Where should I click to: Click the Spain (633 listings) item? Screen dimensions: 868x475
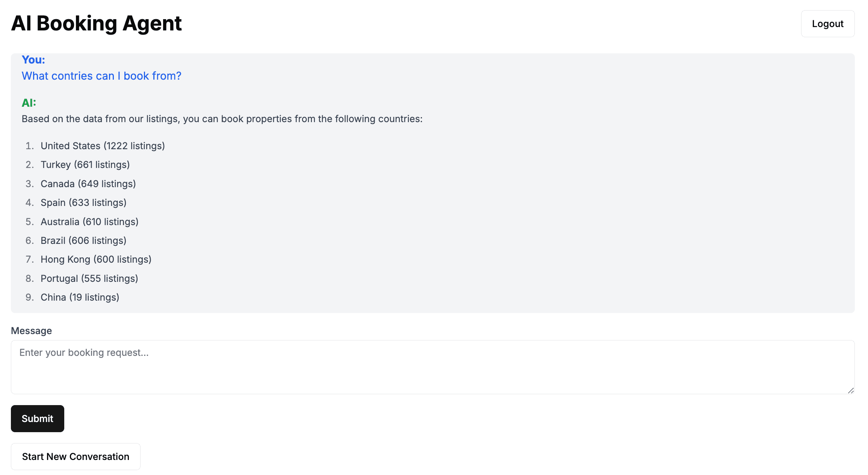click(83, 203)
